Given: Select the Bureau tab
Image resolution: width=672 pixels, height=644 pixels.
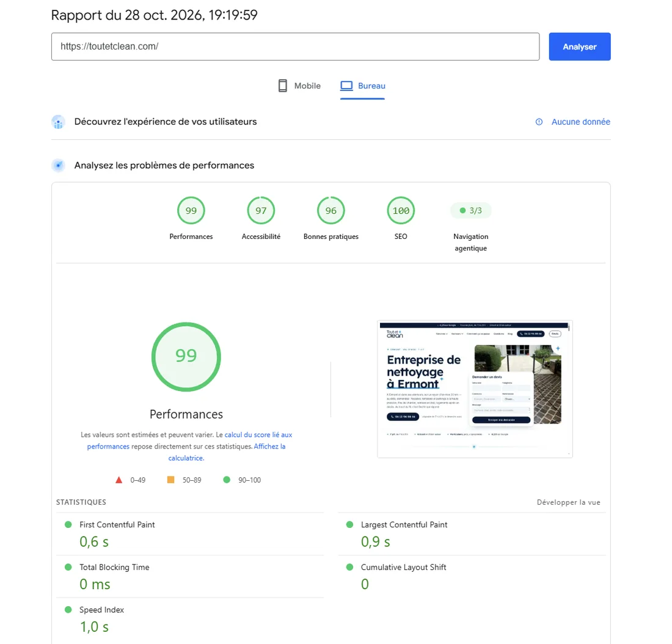Looking at the screenshot, I should coord(362,86).
